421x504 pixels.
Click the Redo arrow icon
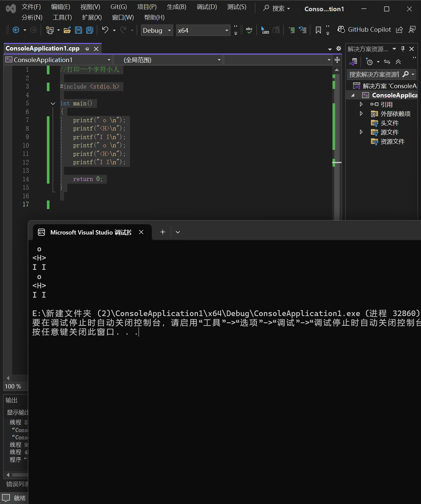[x=123, y=30]
